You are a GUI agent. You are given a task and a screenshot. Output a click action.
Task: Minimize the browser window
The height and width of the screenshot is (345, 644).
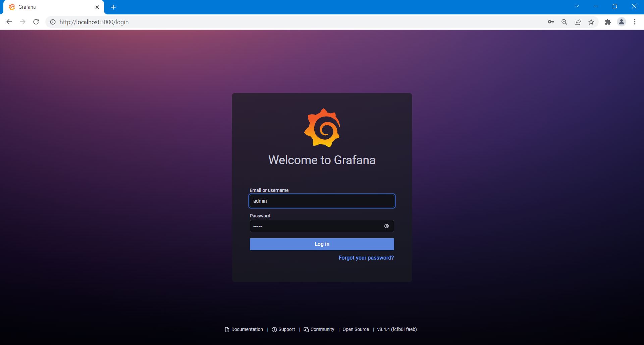[596, 6]
